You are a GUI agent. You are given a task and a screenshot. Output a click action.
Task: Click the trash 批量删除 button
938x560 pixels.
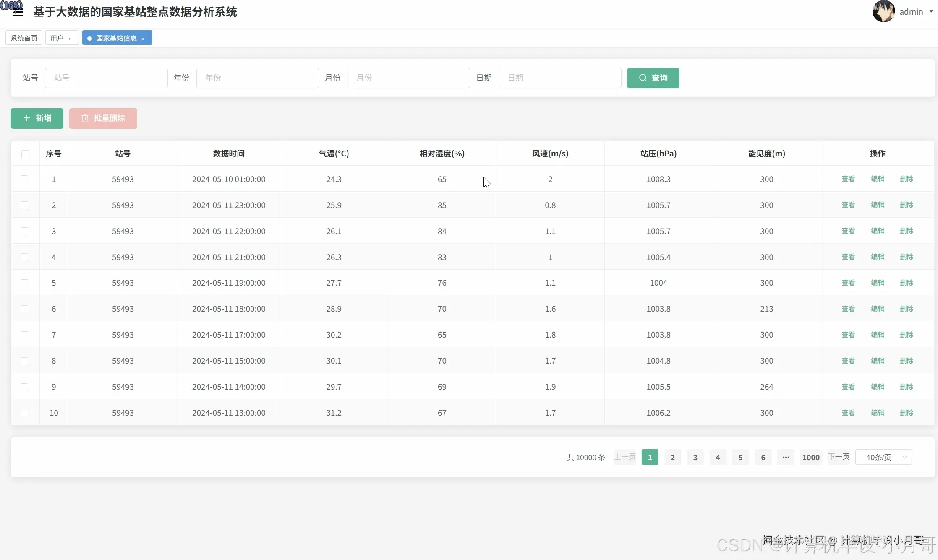[x=103, y=118]
